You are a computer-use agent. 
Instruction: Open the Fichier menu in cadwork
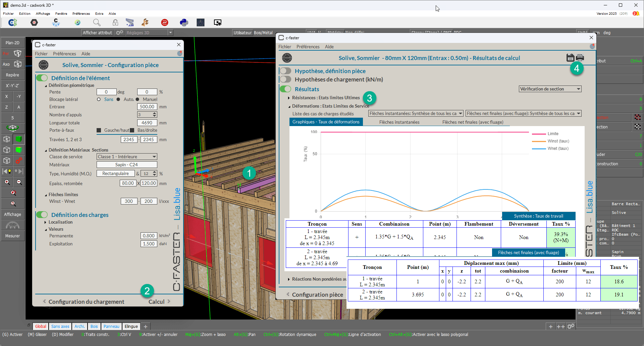(8, 13)
